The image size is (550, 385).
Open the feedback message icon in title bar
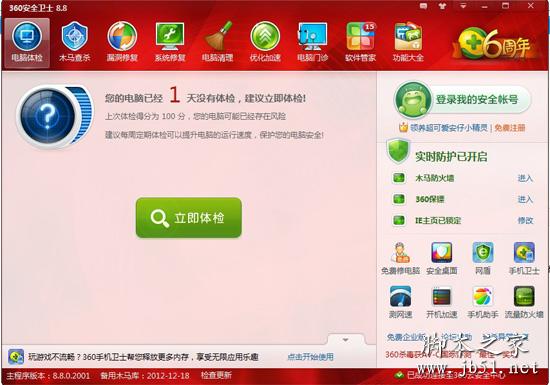click(x=424, y=6)
